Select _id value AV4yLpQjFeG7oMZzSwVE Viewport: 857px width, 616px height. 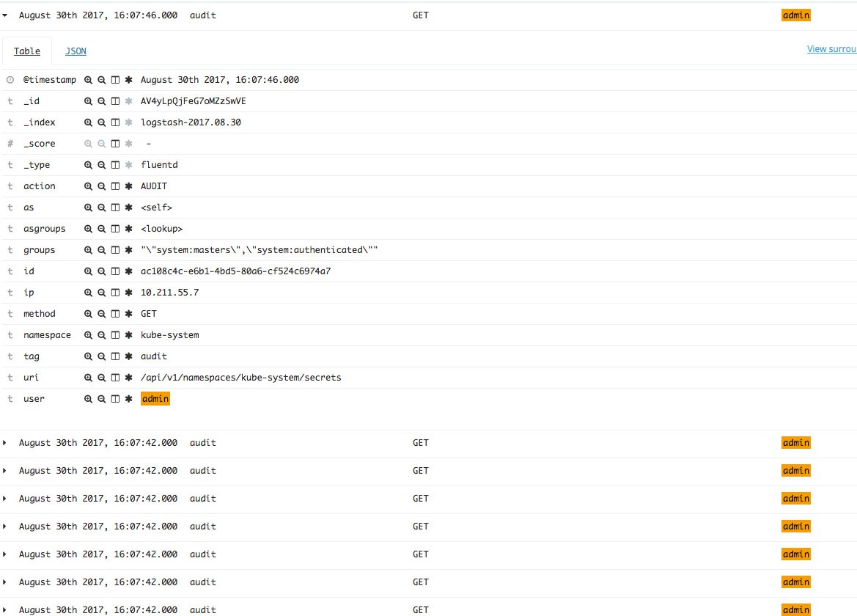pyautogui.click(x=193, y=101)
